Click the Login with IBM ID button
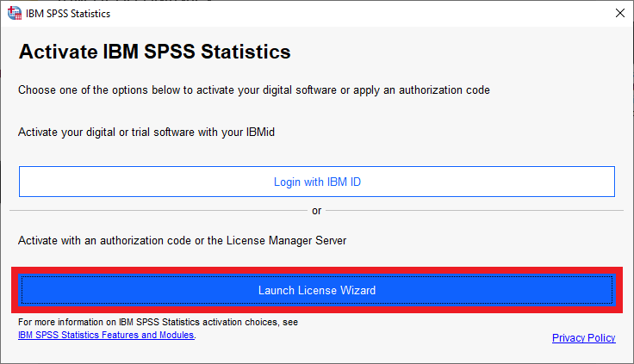This screenshot has height=364, width=634. [x=317, y=182]
